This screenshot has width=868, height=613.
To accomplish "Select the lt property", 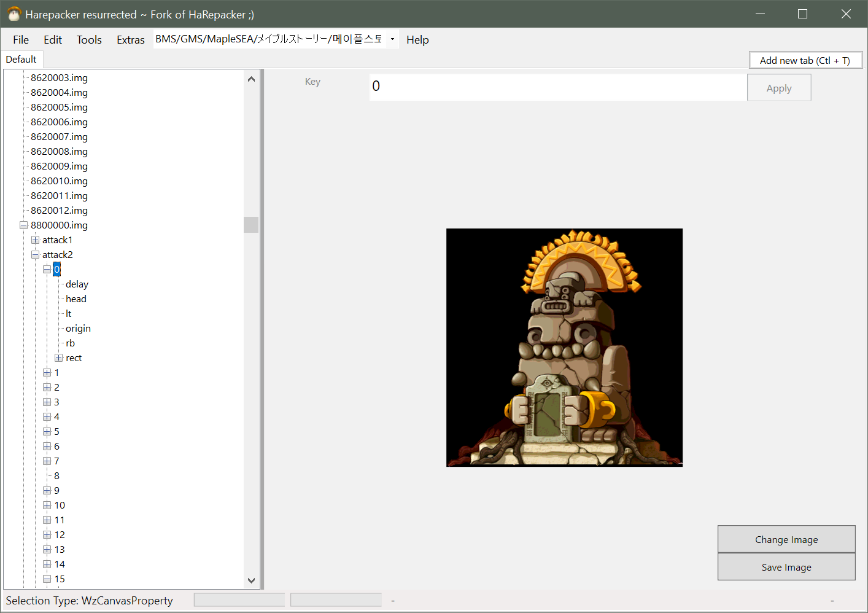I will (x=69, y=314).
